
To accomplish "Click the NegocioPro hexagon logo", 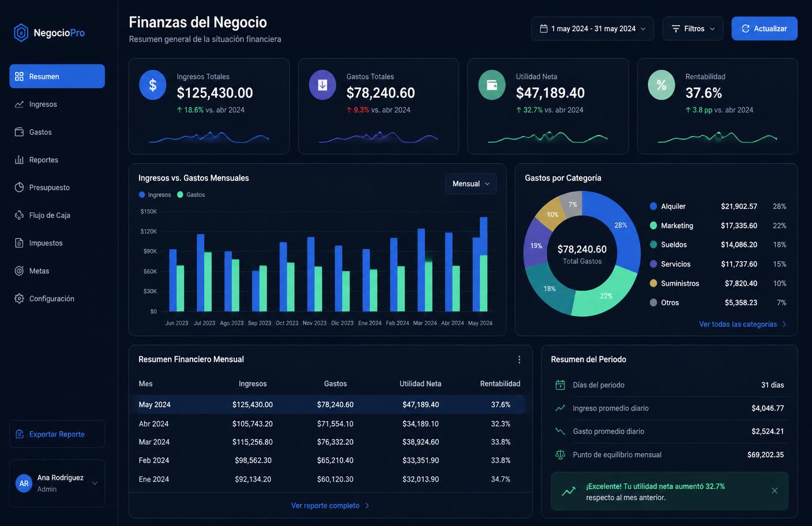I will tap(21, 33).
